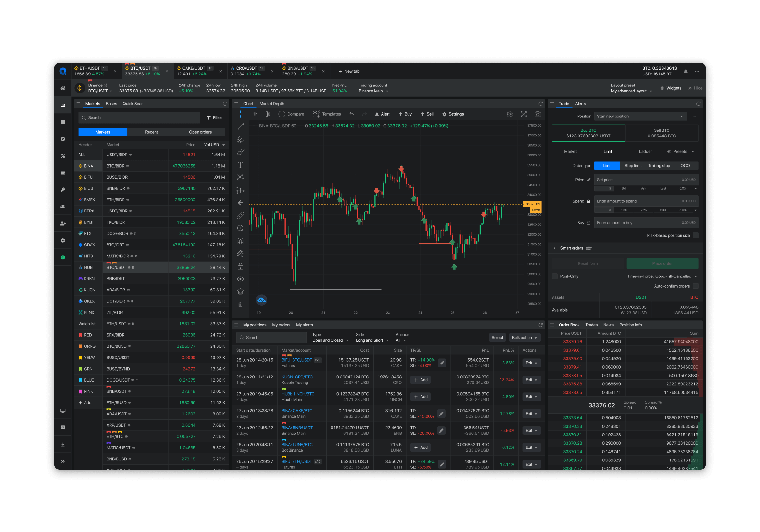Click the 25% spend amount preset
The width and height of the screenshot is (760, 532).
[x=643, y=210]
